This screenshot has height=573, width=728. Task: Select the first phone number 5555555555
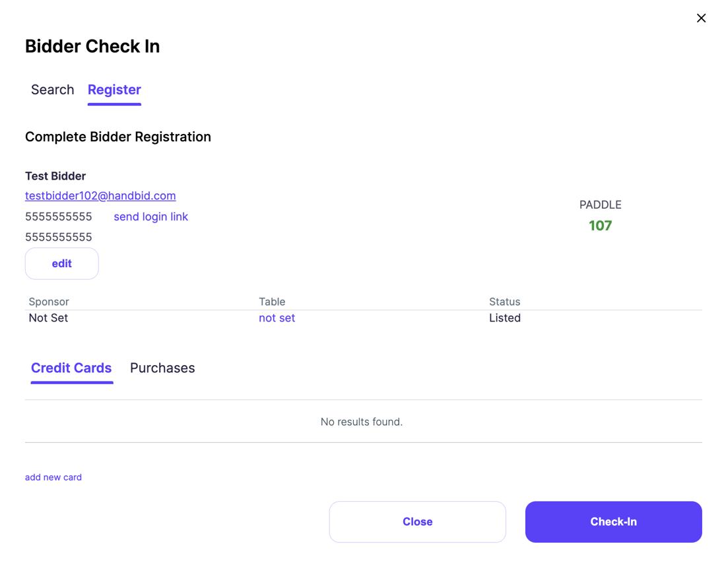point(58,217)
